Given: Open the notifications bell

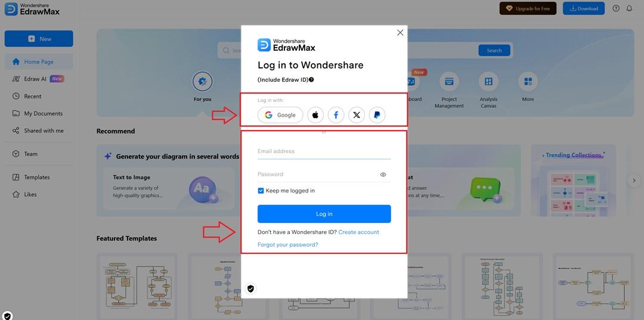Looking at the screenshot, I should (629, 8).
